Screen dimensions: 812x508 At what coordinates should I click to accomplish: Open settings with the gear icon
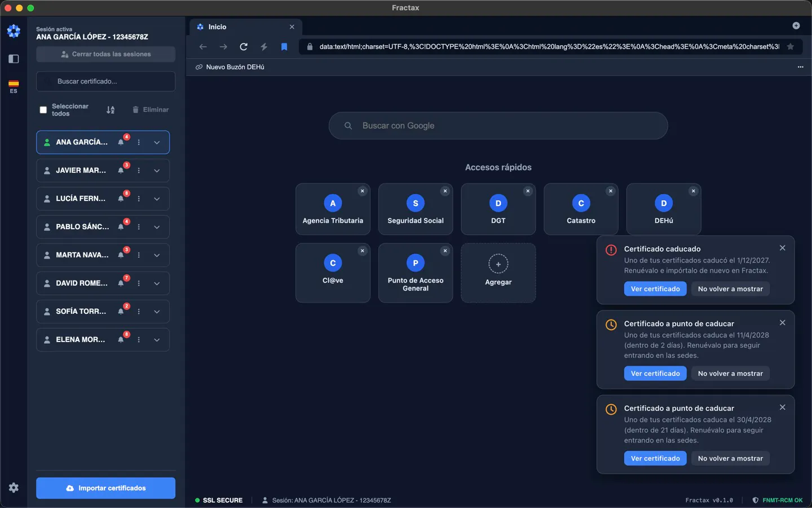[14, 488]
